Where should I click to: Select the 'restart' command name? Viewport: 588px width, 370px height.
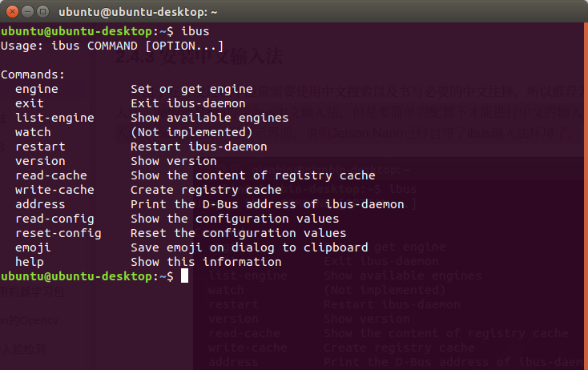click(x=40, y=147)
